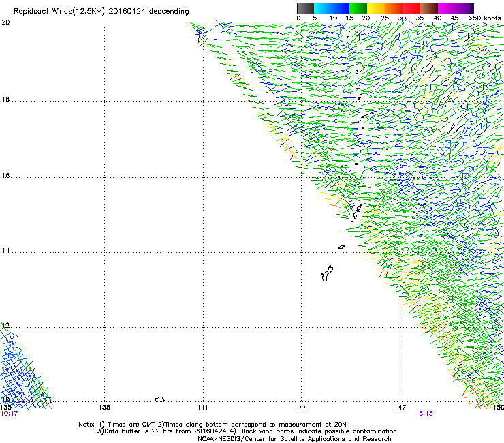This screenshot has height=443, width=504.
Task: Click the Guam island outline on the map
Action: click(x=327, y=273)
